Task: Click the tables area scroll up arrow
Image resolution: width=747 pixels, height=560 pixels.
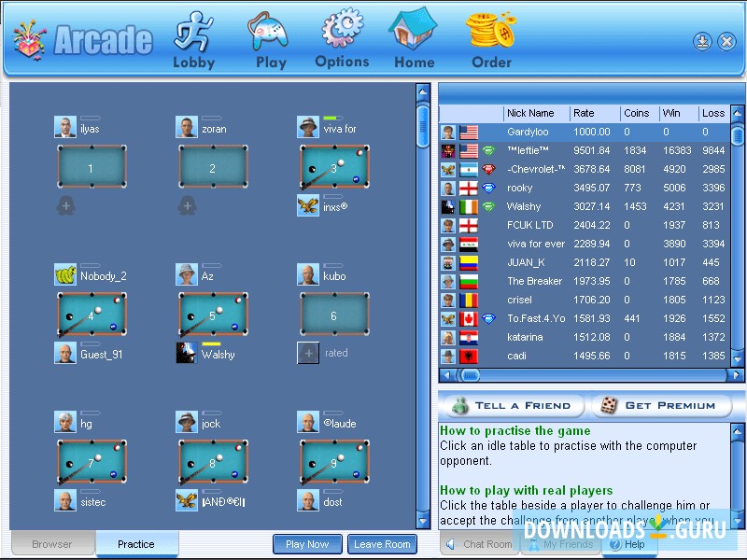Action: tap(423, 91)
